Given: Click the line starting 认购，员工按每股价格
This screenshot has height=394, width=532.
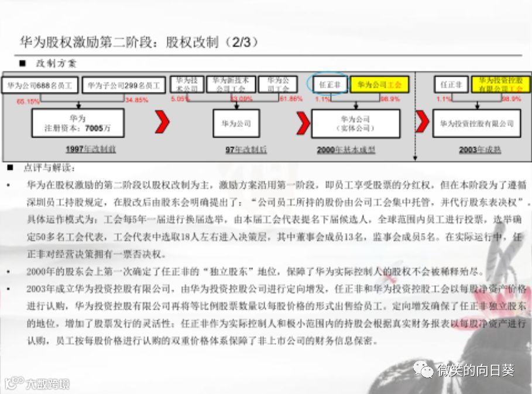Looking at the screenshot, I should [202, 340].
